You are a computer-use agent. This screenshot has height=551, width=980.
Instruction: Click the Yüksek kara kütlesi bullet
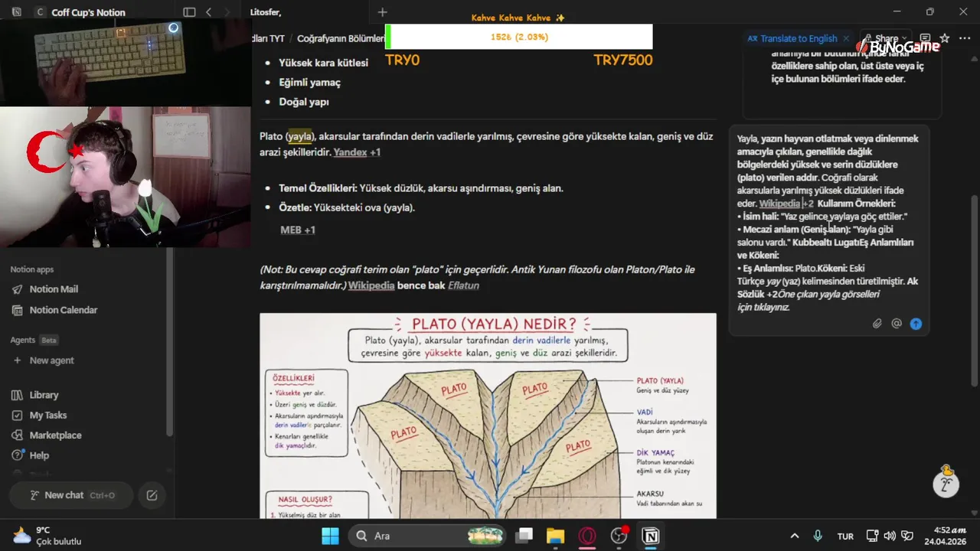(x=323, y=63)
